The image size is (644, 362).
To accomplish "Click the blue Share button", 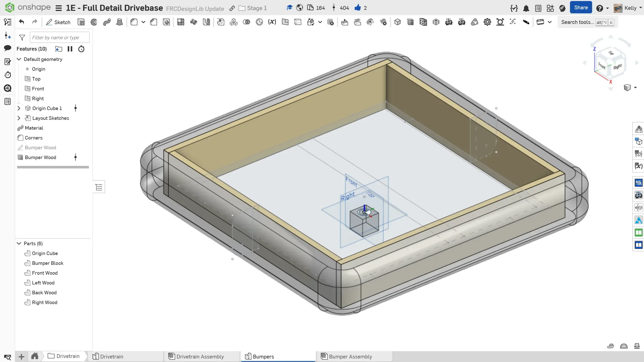I will 581,8.
